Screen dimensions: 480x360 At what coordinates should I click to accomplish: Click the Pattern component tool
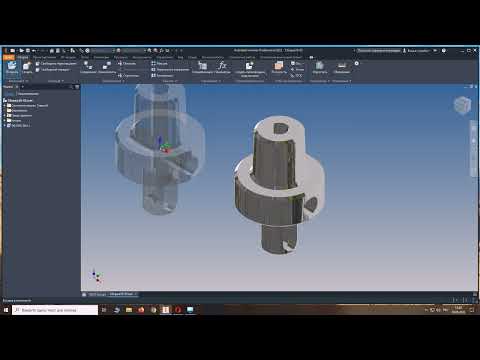tap(159, 63)
